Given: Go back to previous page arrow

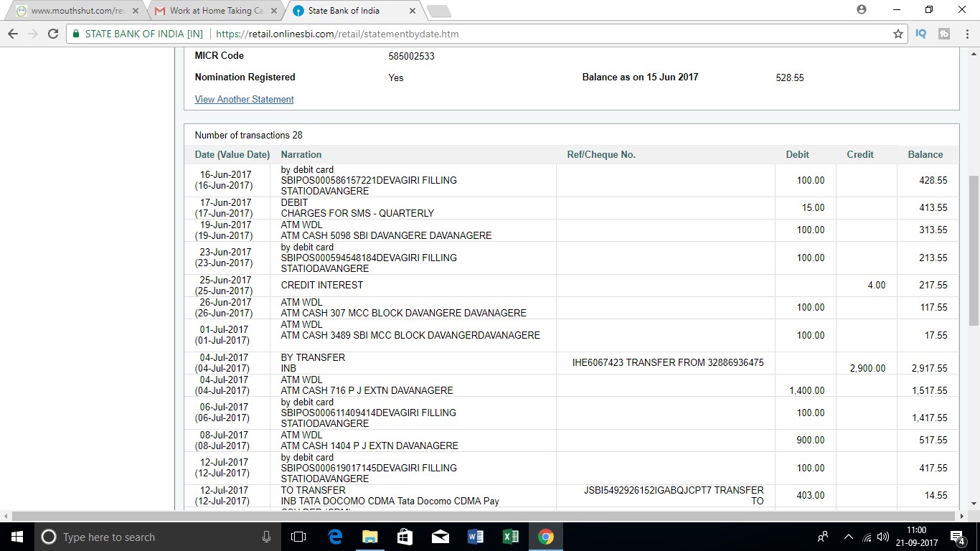Looking at the screenshot, I should tap(13, 34).
